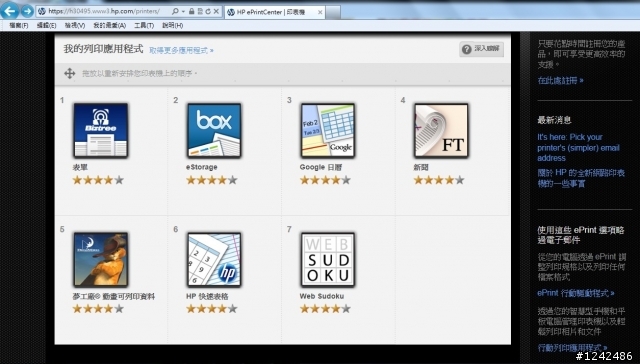Open the HP Quick Forms app icon
This screenshot has height=364, width=640.
pos(214,260)
